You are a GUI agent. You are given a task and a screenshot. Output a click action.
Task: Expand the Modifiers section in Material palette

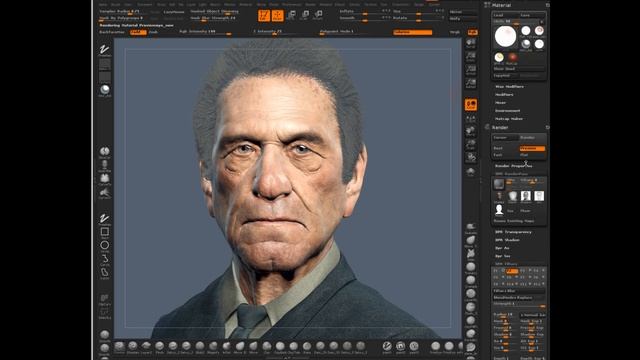[504, 95]
